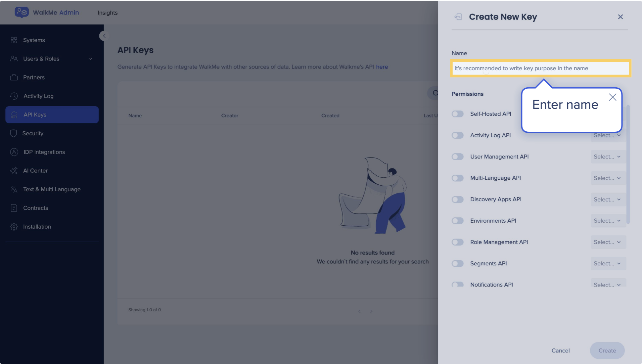Open Select dropdown for Discovery Apps API
Screen dimensions: 642x364
pyautogui.click(x=608, y=200)
